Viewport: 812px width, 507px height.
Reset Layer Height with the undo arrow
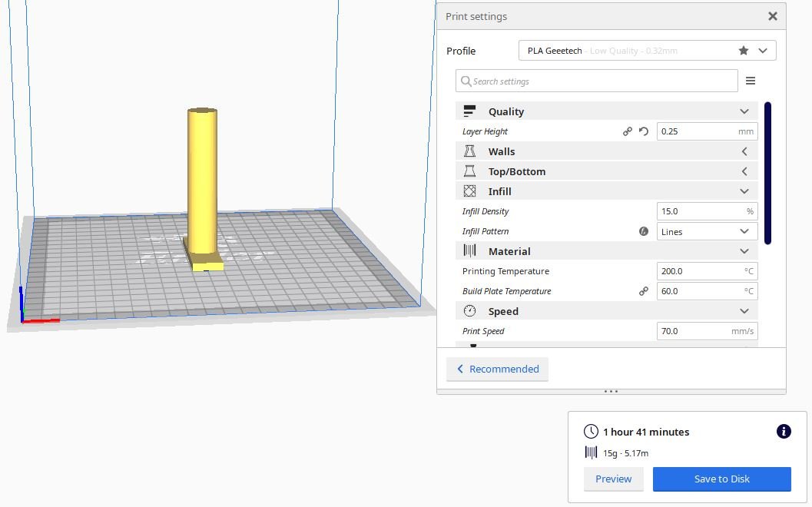tap(643, 131)
